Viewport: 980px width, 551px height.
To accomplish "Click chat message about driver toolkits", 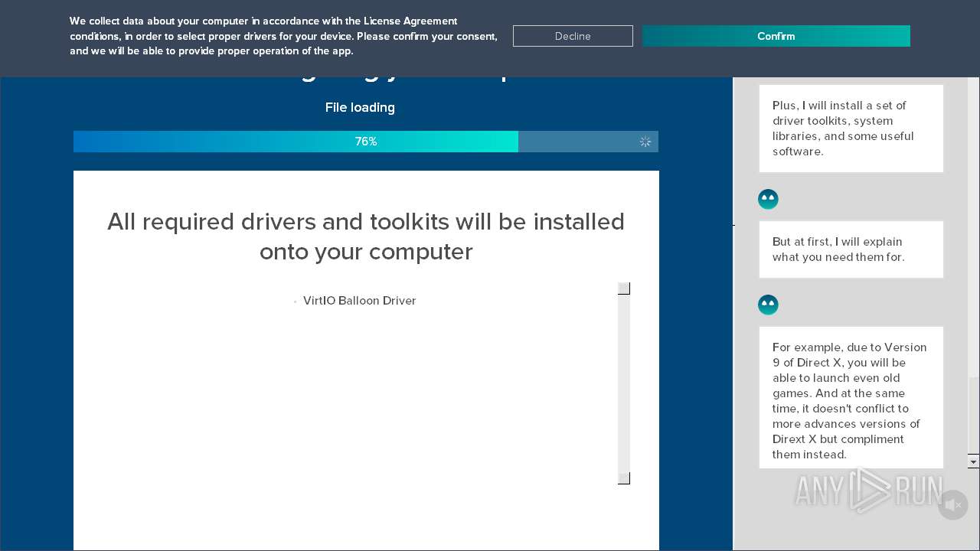I will click(x=851, y=129).
